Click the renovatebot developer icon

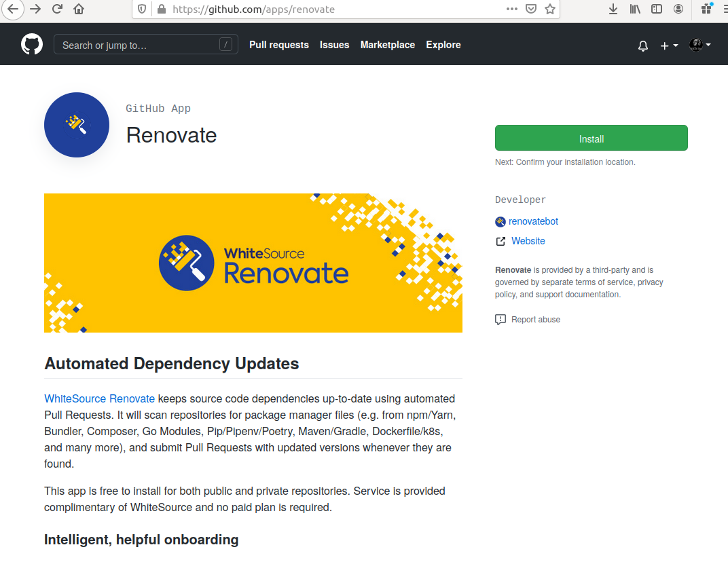click(x=500, y=221)
